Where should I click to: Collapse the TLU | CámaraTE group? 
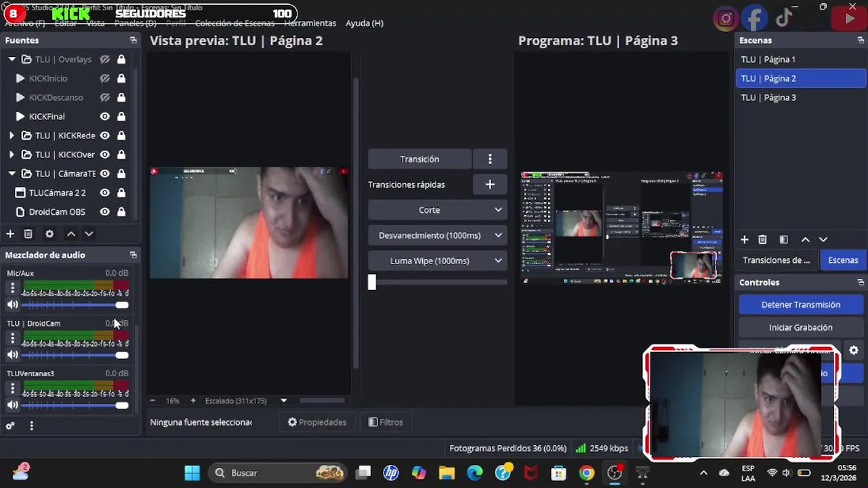[12, 174]
